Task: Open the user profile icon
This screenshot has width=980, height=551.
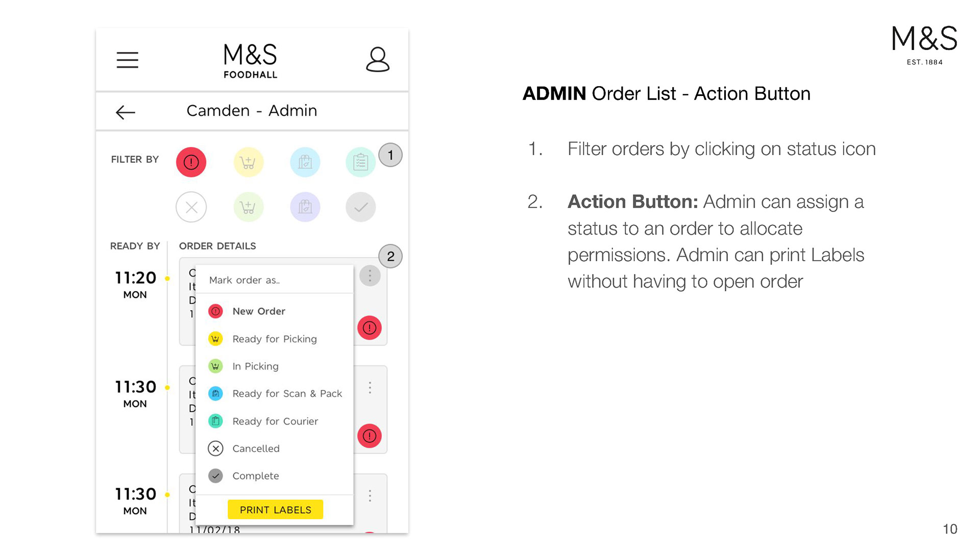Action: 378,60
